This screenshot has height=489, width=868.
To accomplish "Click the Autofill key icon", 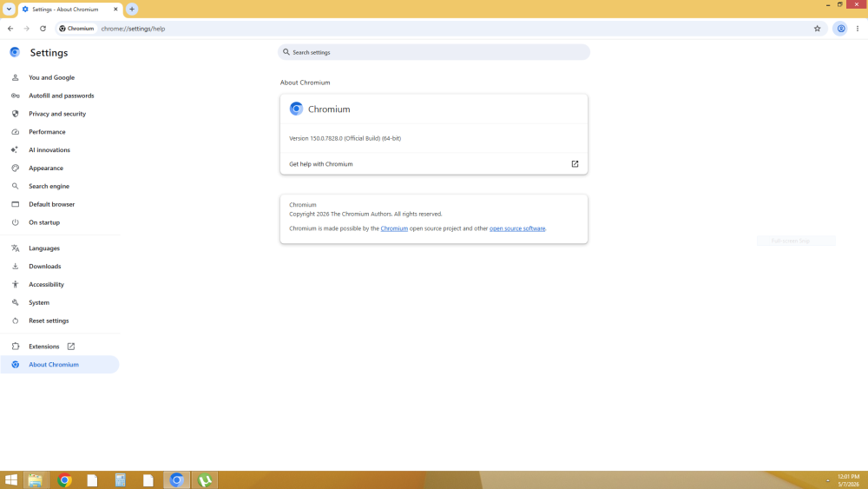I will (15, 96).
